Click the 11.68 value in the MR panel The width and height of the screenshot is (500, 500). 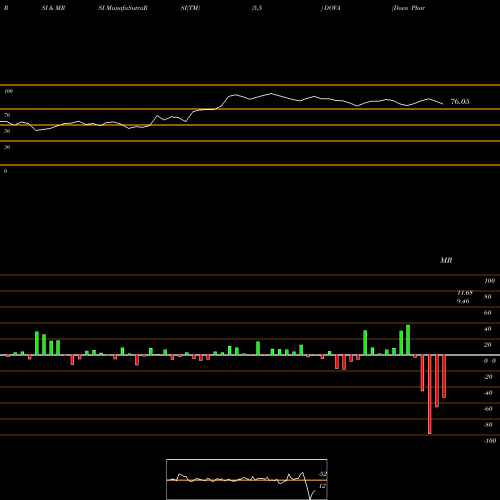pyautogui.click(x=465, y=293)
